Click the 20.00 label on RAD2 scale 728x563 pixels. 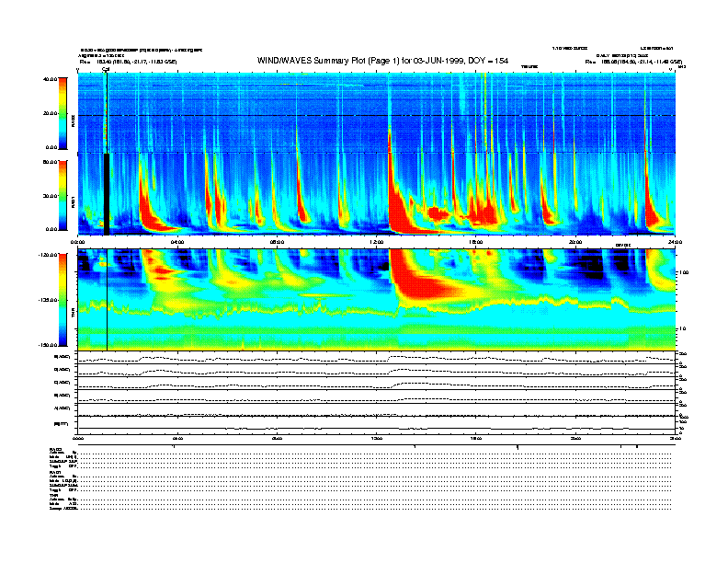point(50,113)
